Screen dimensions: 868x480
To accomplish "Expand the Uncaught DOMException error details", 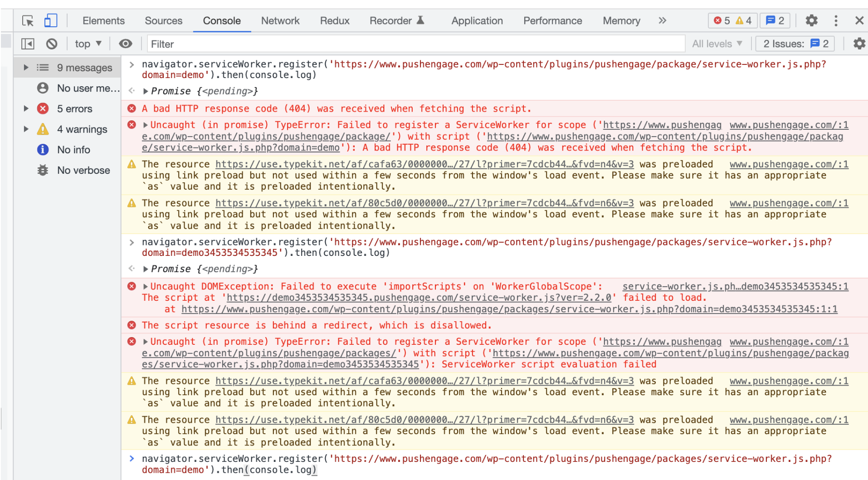I will pos(146,286).
